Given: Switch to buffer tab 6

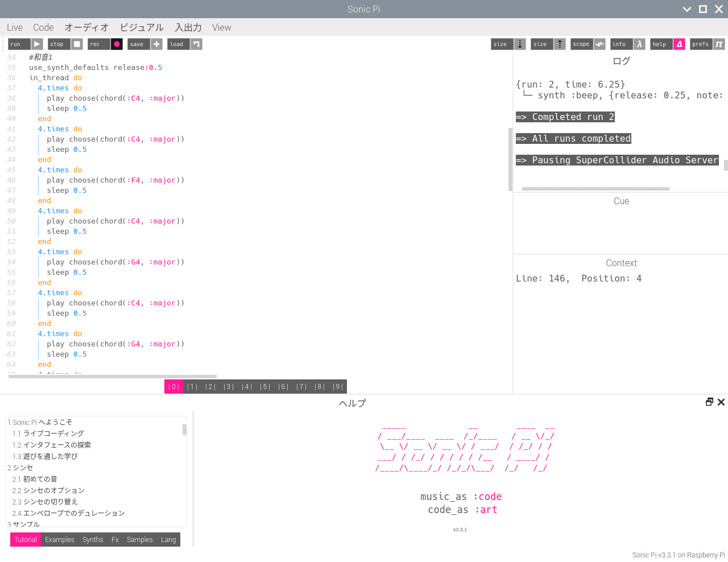Looking at the screenshot, I should 283,387.
